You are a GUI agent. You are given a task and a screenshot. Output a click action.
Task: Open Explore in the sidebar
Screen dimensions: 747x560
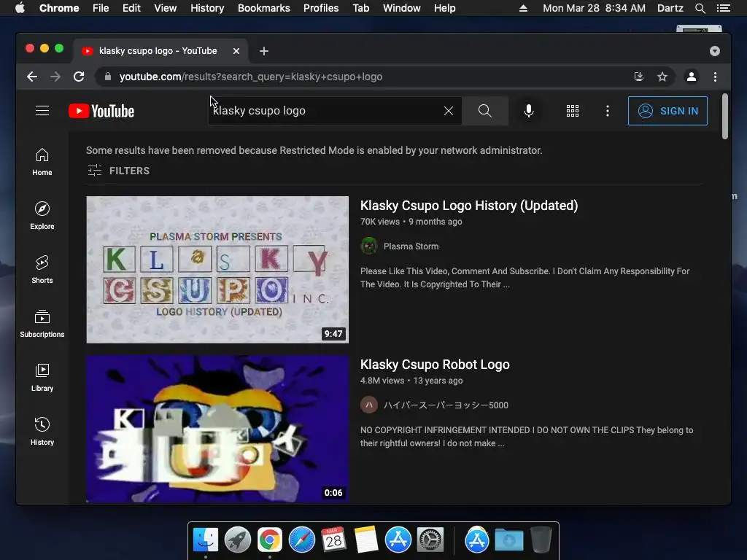[42, 216]
